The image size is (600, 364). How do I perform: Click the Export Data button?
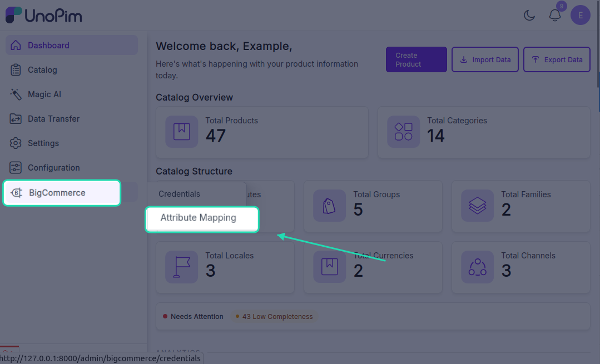[557, 59]
